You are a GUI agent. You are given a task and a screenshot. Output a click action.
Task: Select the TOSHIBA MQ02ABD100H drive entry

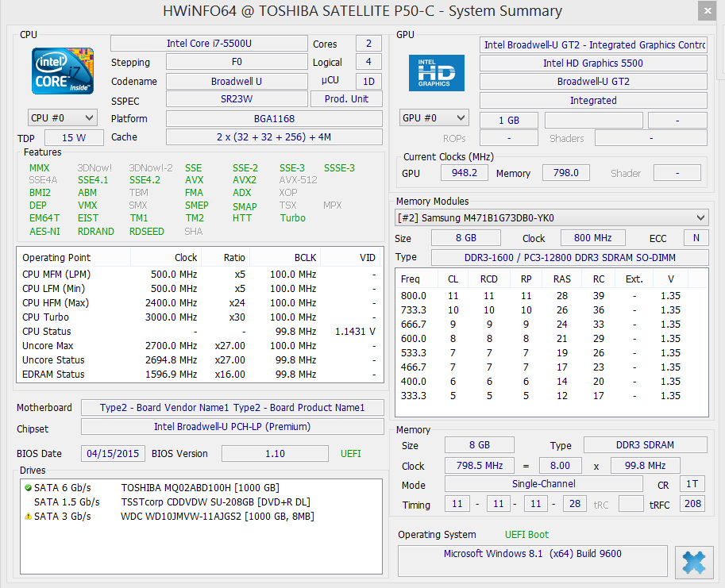200,488
